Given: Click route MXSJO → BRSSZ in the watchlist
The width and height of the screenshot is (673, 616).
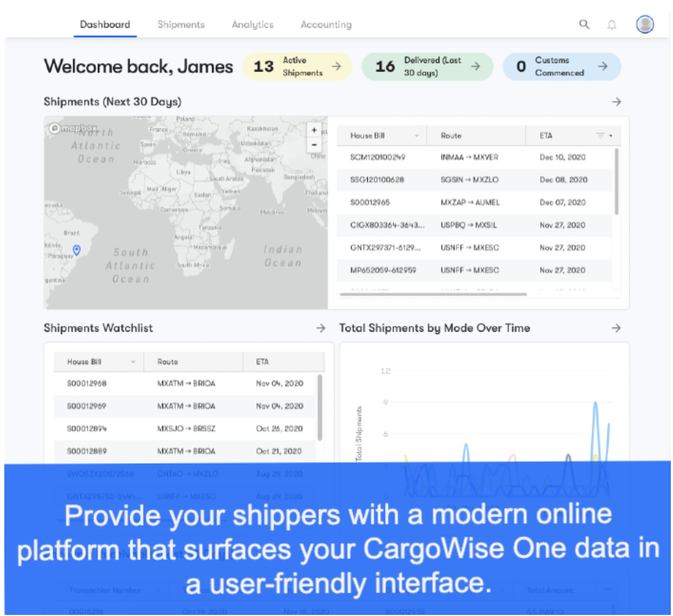Looking at the screenshot, I should (186, 429).
